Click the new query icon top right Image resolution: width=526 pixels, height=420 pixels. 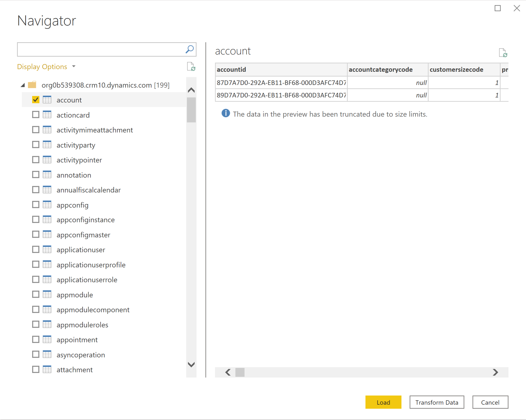(503, 53)
